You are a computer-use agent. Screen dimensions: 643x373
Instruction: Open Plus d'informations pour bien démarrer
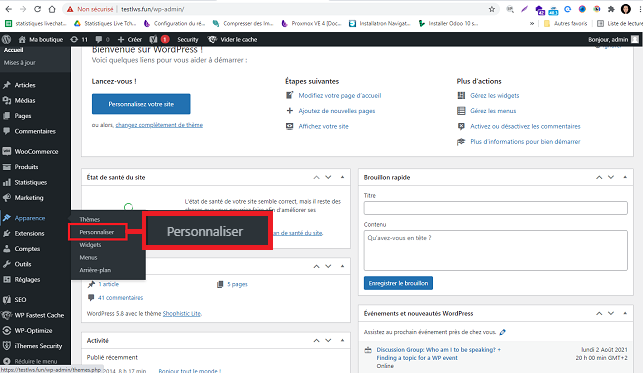[525, 142]
